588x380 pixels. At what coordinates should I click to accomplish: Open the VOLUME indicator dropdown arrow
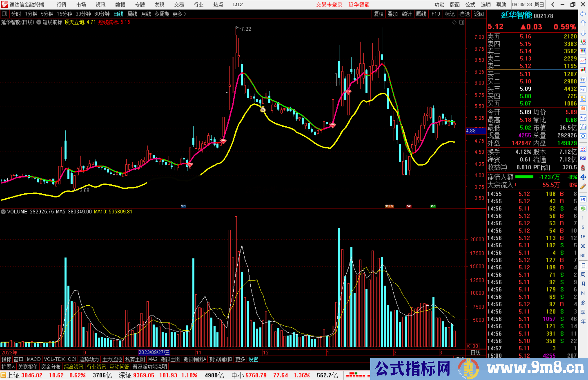point(3,212)
